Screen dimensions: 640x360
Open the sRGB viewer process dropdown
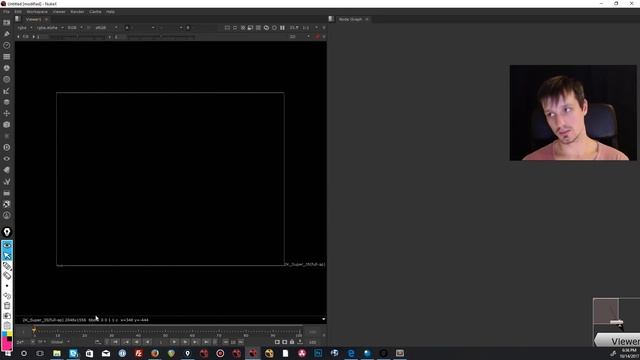click(x=106, y=28)
